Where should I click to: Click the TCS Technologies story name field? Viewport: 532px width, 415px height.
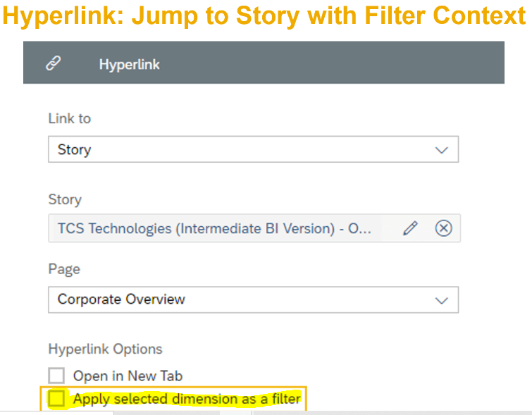(x=213, y=228)
